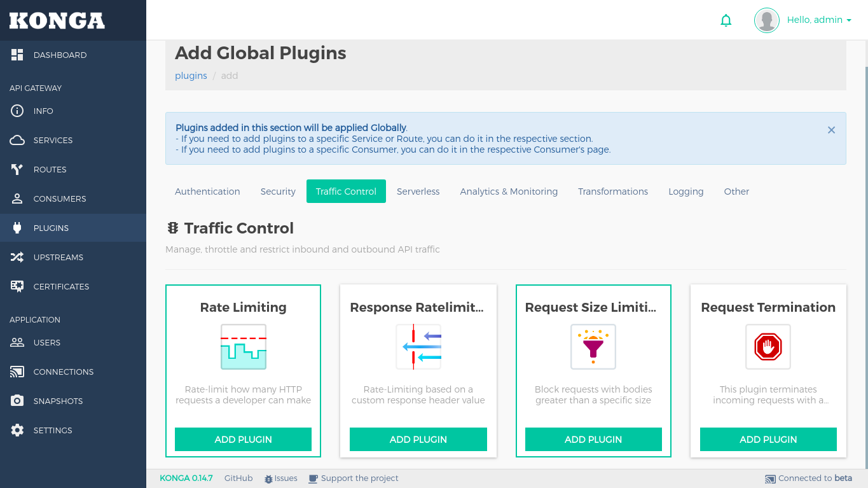Click the Request Termination stop-sign icon
This screenshot has width=868, height=488.
(768, 347)
